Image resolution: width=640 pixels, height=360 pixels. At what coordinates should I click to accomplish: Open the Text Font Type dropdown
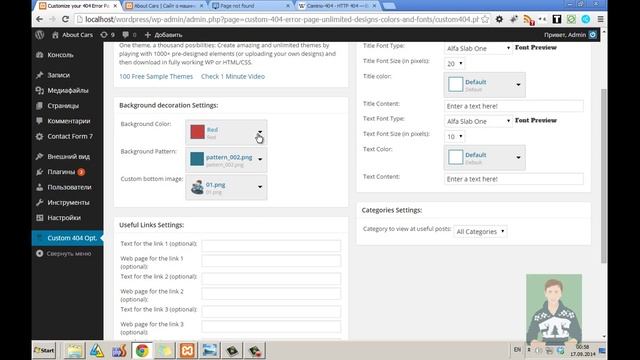478,121
